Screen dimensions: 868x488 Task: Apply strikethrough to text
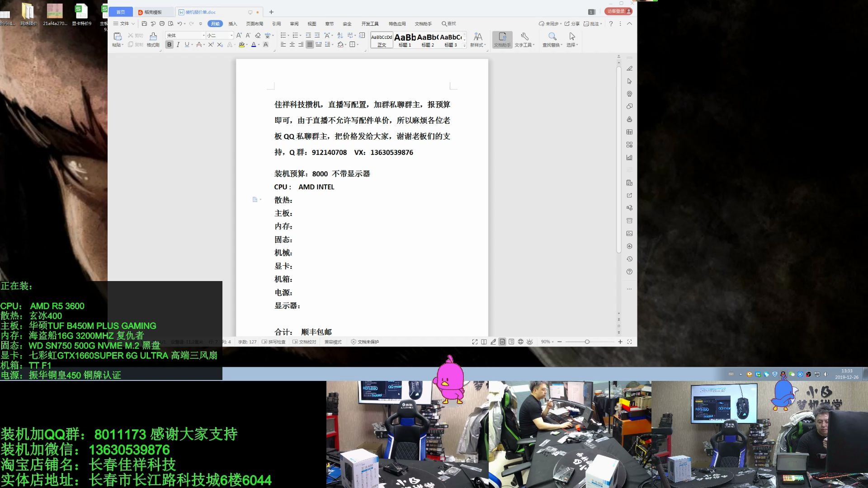pos(198,45)
